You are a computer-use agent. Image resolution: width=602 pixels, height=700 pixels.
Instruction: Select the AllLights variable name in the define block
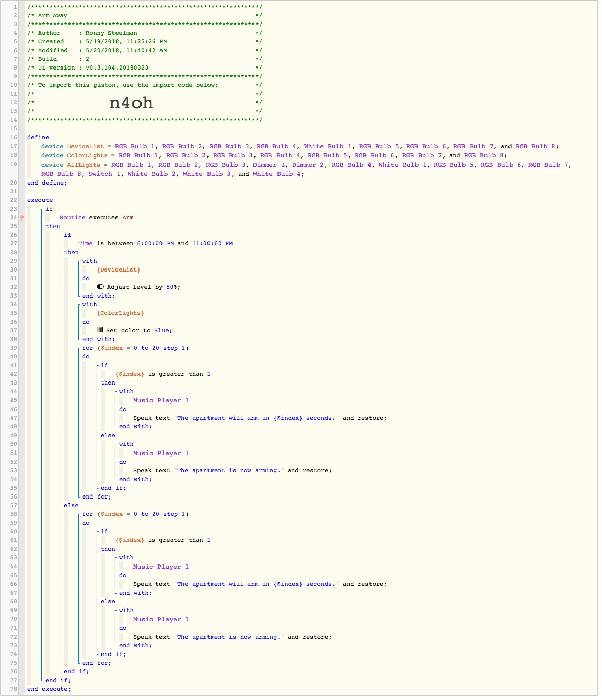(x=84, y=165)
